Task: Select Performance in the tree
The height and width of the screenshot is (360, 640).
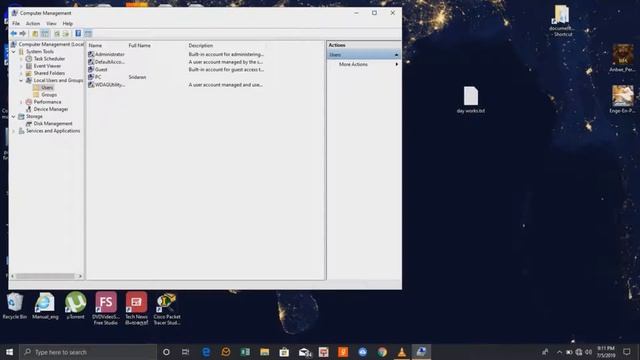Action: point(47,102)
